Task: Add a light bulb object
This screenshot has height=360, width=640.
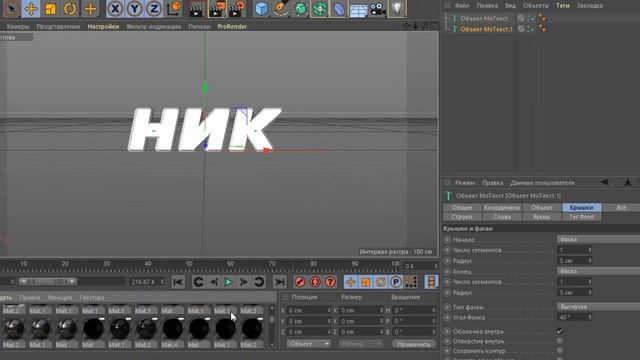Action: pos(397,8)
